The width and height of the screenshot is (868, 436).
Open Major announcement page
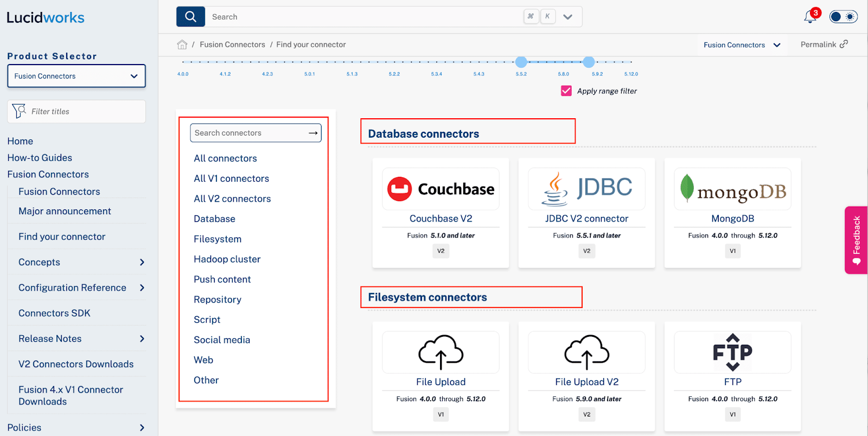(x=65, y=211)
